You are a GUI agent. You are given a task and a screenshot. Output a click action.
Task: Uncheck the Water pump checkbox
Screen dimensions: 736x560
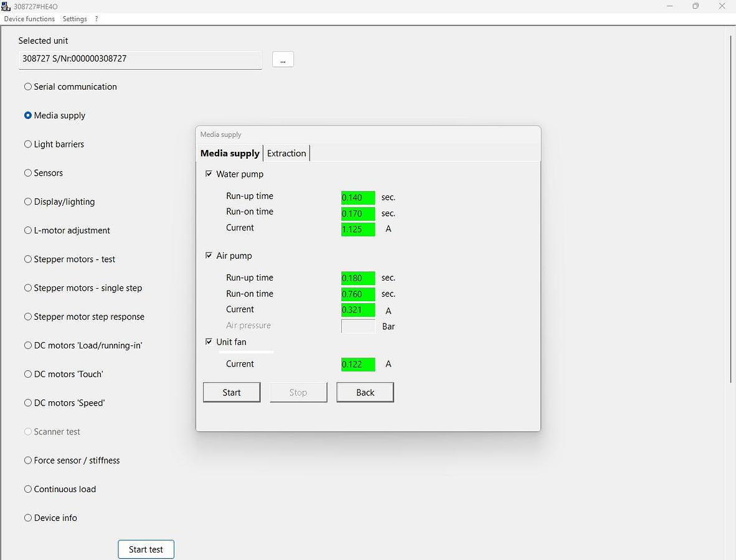point(209,174)
